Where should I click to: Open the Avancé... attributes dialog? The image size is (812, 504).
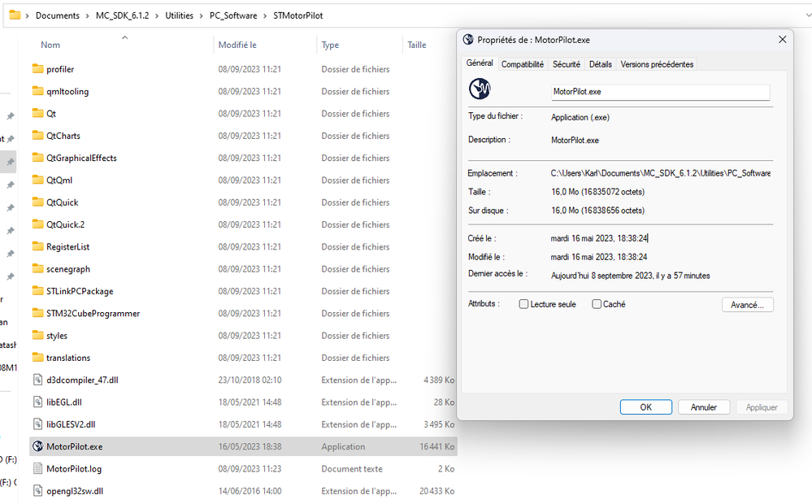coord(747,305)
